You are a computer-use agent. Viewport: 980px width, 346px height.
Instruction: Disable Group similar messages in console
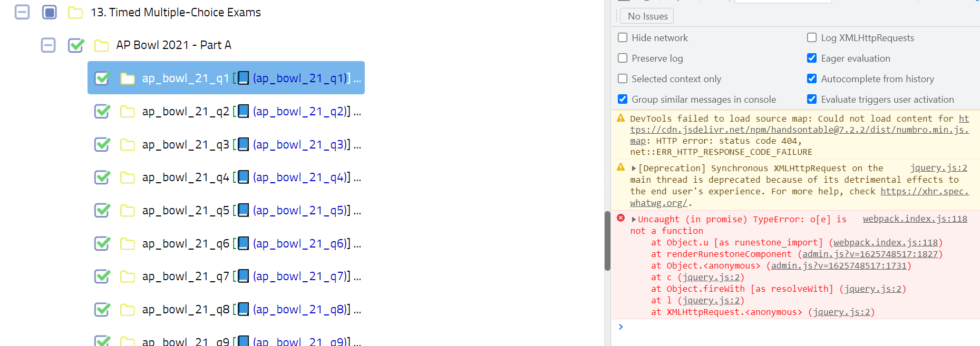[623, 100]
